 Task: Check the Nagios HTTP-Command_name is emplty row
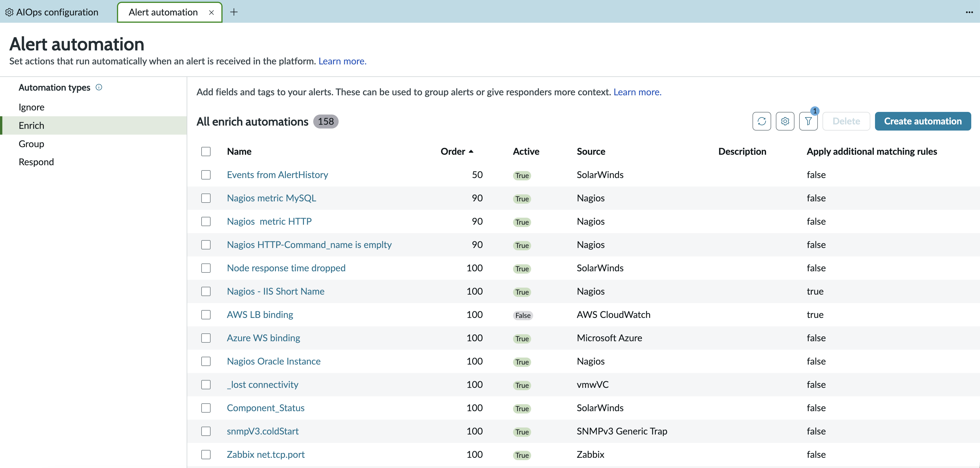point(206,245)
